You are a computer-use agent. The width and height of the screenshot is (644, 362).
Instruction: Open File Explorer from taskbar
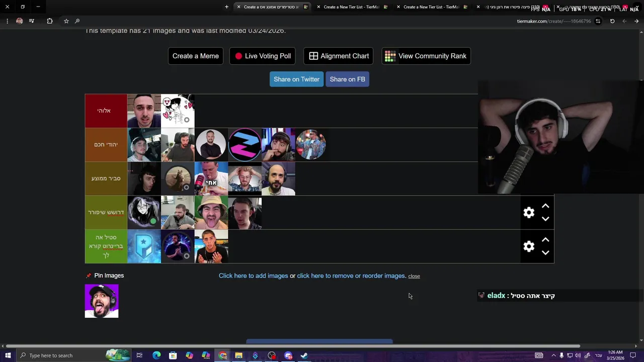(x=238, y=355)
